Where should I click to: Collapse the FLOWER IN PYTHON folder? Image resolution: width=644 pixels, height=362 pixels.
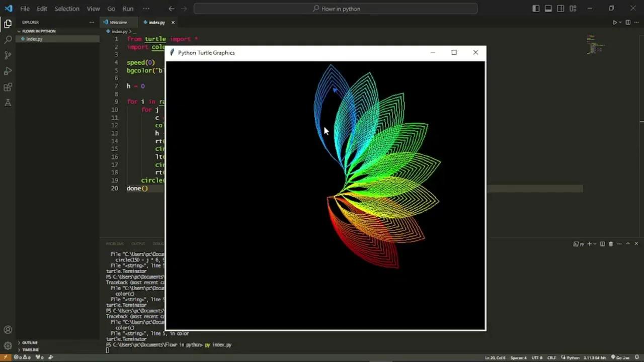38,31
